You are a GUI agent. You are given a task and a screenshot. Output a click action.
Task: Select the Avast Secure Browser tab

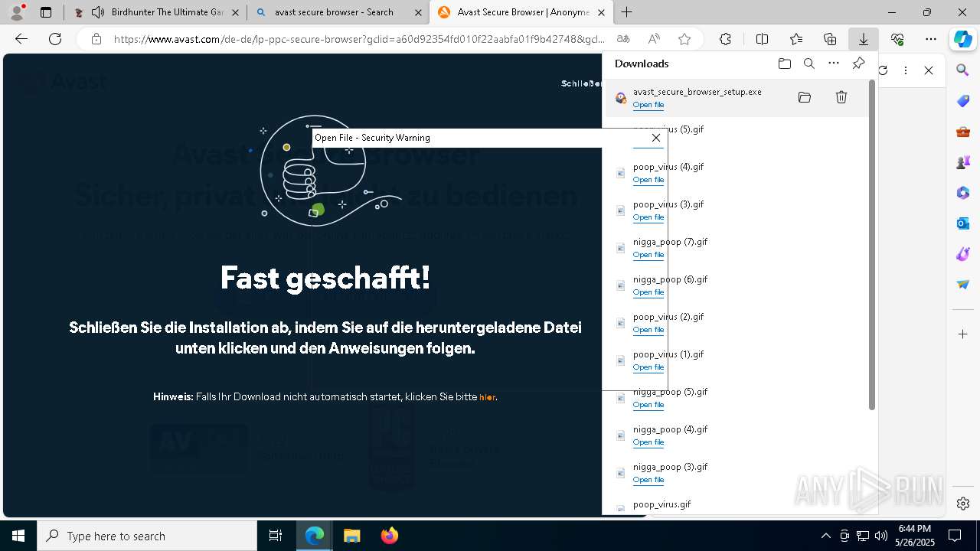click(x=521, y=12)
